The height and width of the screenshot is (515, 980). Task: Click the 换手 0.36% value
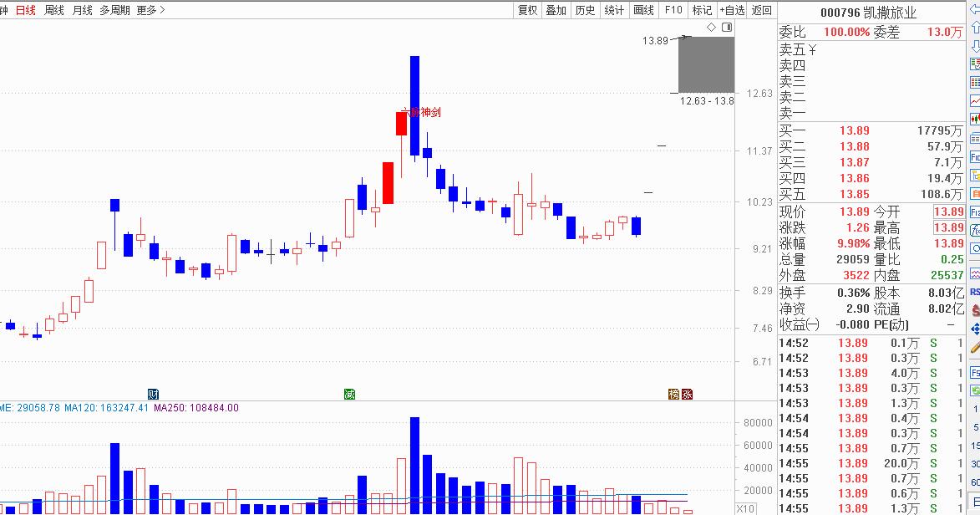(x=854, y=293)
